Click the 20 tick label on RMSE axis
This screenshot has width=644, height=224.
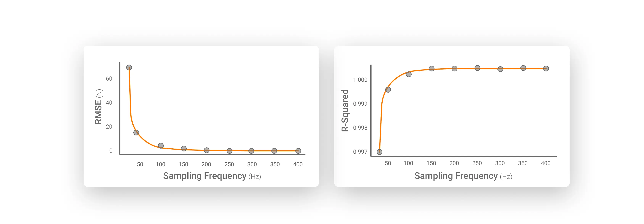(x=109, y=126)
